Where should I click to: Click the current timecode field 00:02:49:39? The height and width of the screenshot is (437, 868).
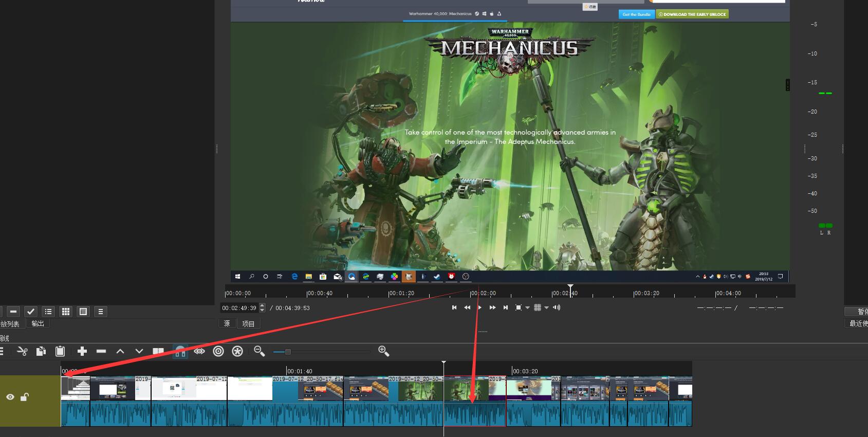239,308
